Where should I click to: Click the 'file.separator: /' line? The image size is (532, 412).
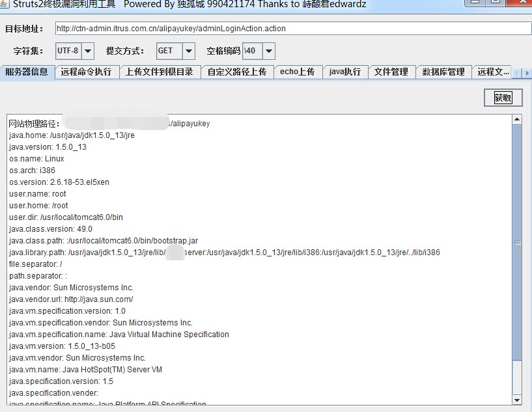pyautogui.click(x=36, y=264)
